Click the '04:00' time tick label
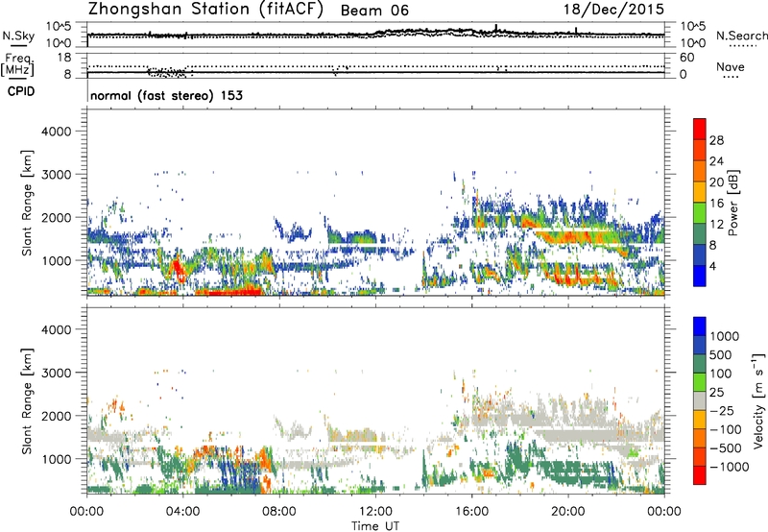The width and height of the screenshot is (768, 532). point(182,512)
